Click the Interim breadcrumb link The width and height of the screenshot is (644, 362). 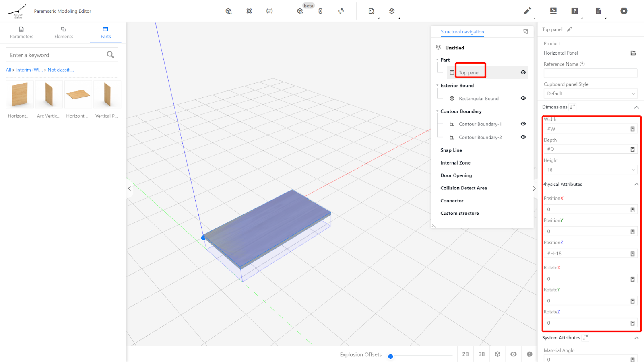(x=29, y=70)
